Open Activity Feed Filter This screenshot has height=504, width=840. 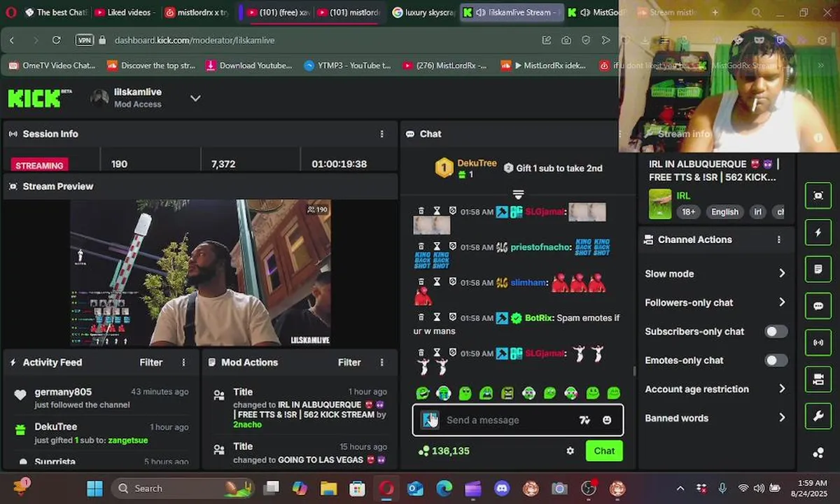(x=150, y=363)
